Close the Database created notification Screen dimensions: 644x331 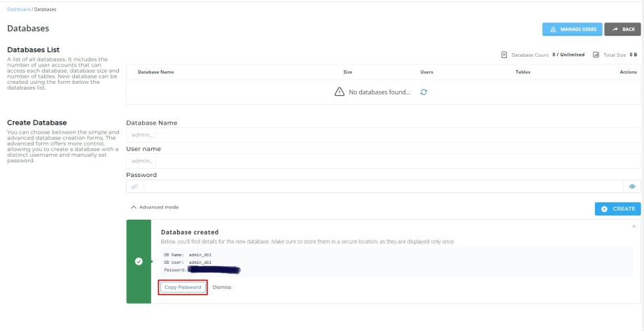click(633, 226)
